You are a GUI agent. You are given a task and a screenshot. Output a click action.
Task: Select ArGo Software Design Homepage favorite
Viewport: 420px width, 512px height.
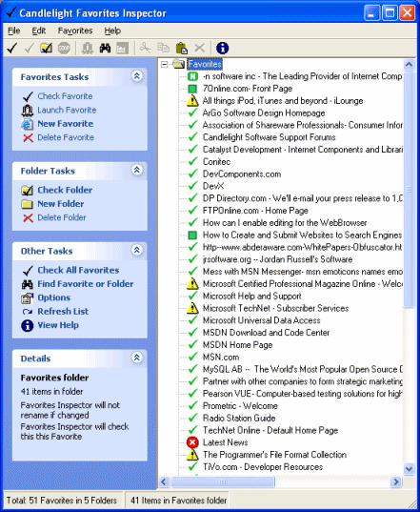coord(264,113)
